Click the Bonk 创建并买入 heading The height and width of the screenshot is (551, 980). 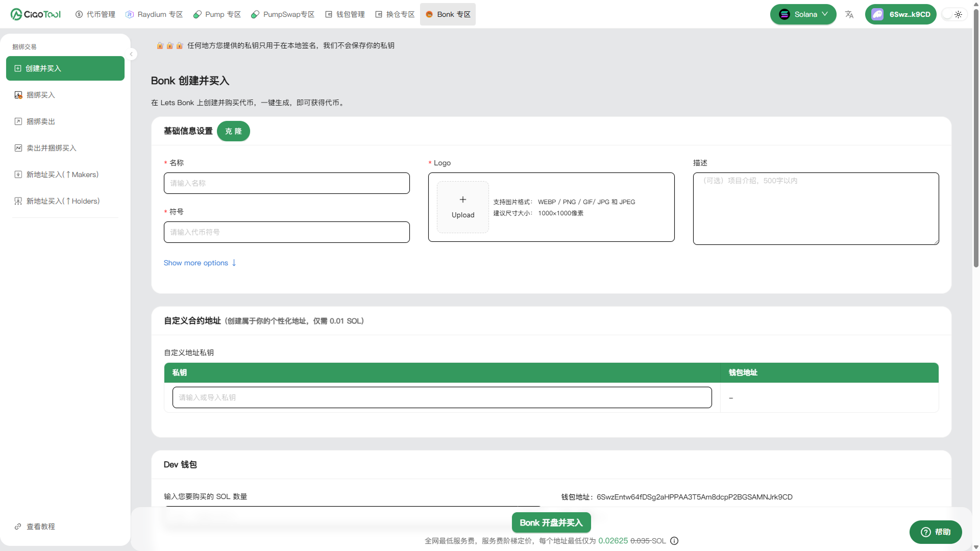tap(190, 81)
